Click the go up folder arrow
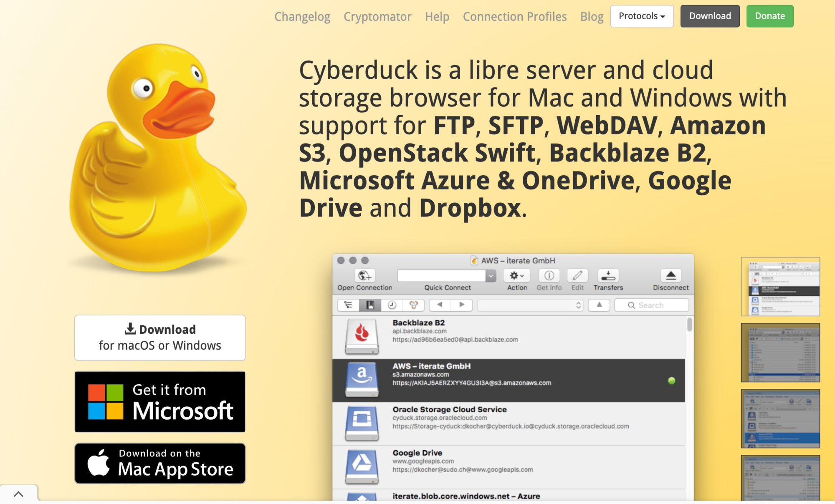 pos(599,305)
